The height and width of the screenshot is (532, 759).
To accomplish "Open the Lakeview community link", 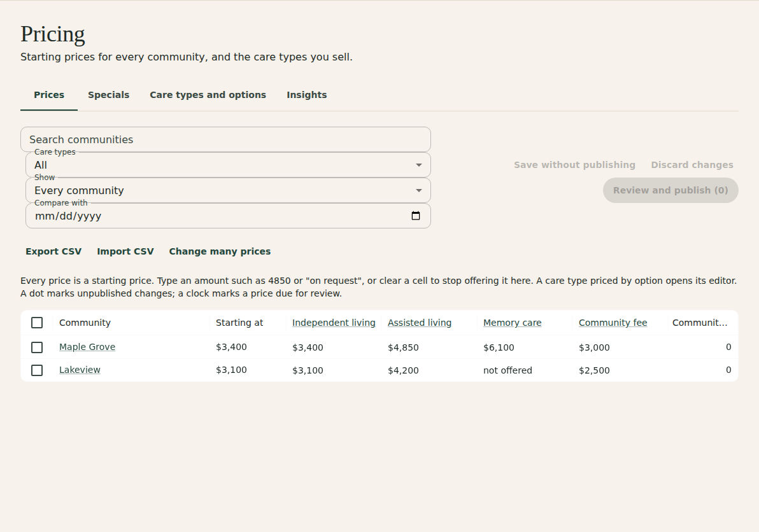I will click(80, 370).
